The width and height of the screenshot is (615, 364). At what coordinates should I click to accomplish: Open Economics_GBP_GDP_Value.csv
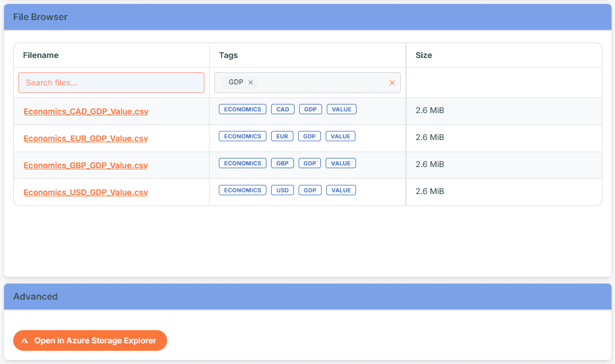point(85,165)
